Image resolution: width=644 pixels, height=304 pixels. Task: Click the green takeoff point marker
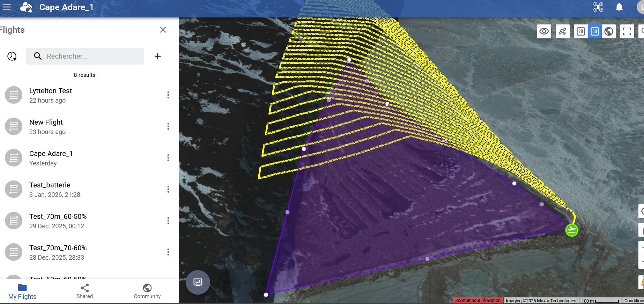click(x=571, y=230)
